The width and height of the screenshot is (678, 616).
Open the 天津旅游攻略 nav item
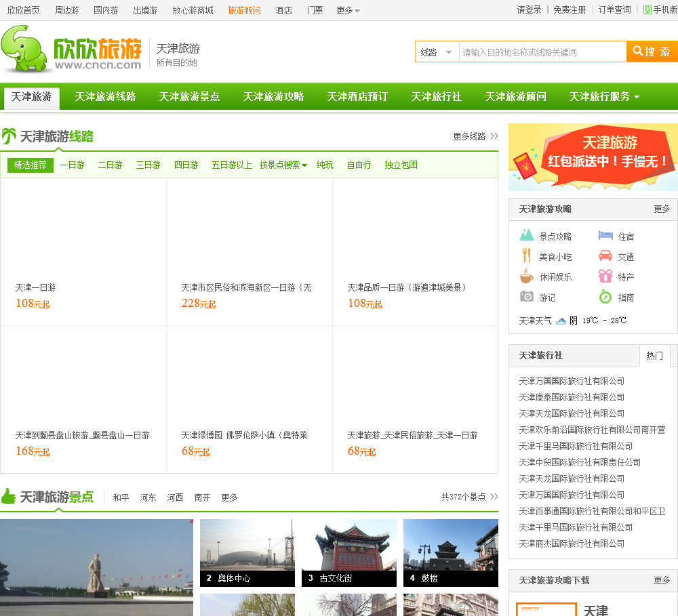pyautogui.click(x=273, y=96)
